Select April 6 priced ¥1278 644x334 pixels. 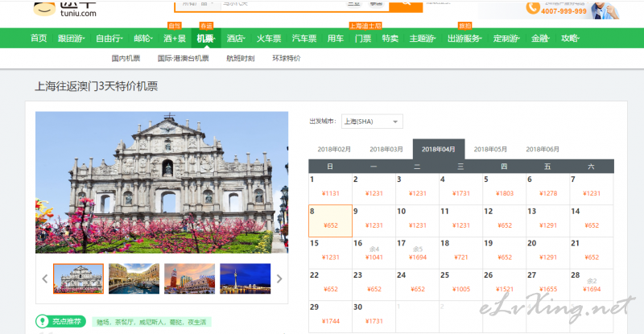tap(548, 189)
